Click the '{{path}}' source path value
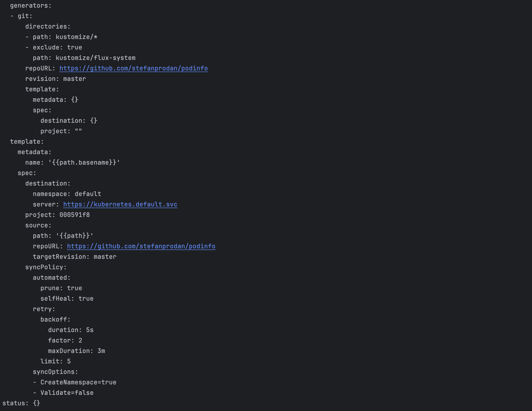The image size is (532, 411). pyautogui.click(x=74, y=236)
